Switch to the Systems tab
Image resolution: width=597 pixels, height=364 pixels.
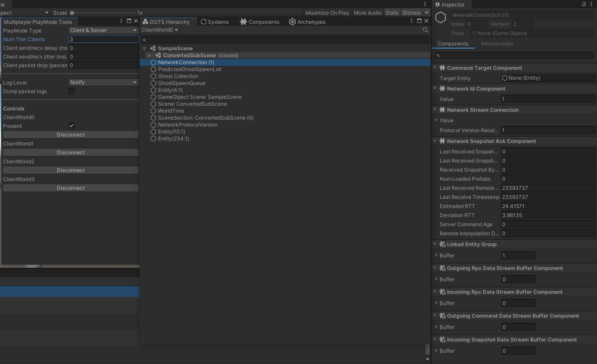point(215,22)
